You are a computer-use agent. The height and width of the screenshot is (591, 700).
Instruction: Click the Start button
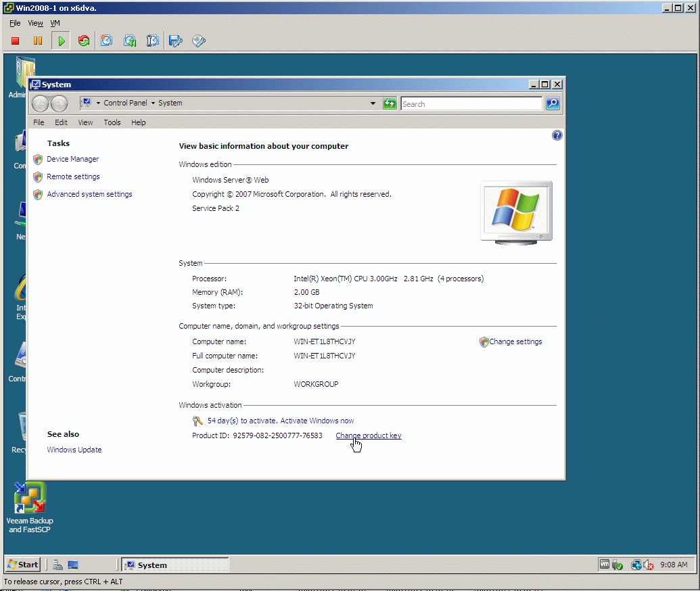pos(23,565)
